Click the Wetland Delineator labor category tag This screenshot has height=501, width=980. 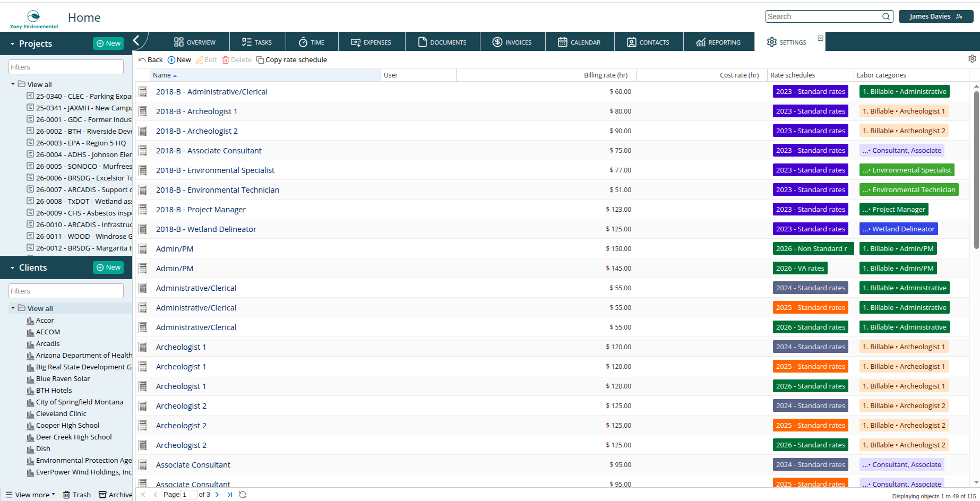(x=899, y=229)
